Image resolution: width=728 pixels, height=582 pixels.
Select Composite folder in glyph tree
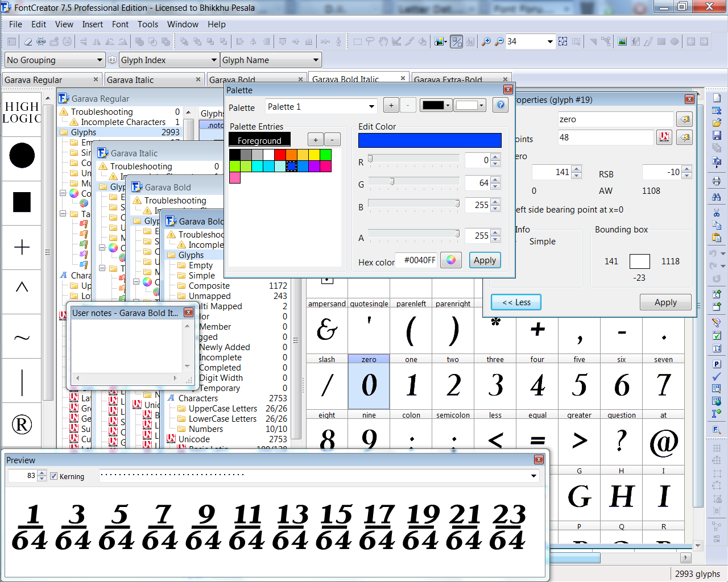coord(209,286)
